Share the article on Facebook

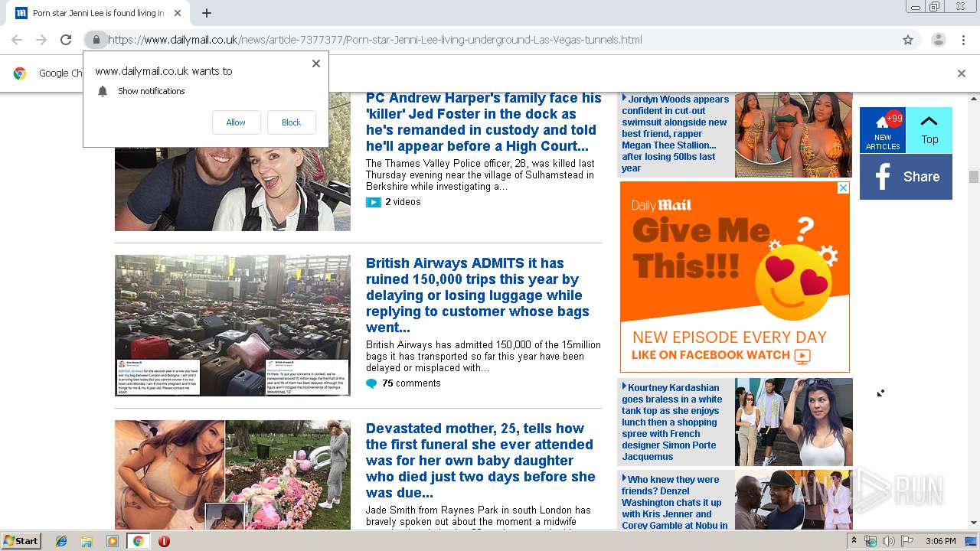click(x=906, y=177)
